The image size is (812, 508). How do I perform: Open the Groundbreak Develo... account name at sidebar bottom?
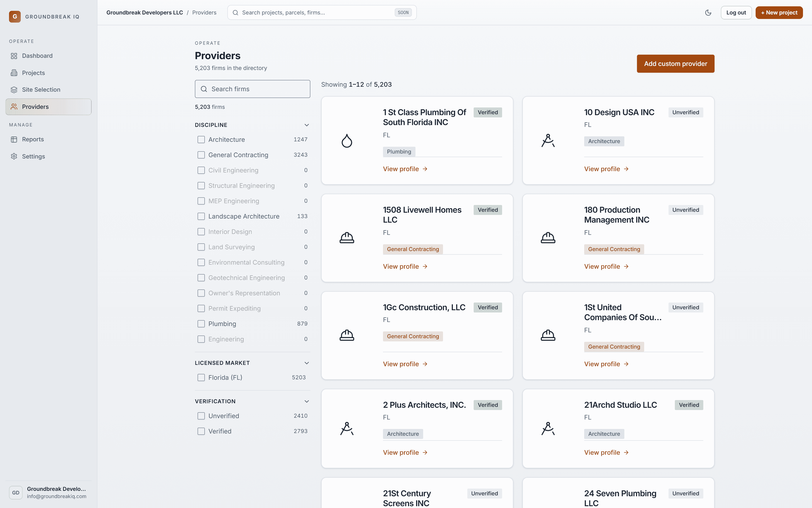pos(56,489)
